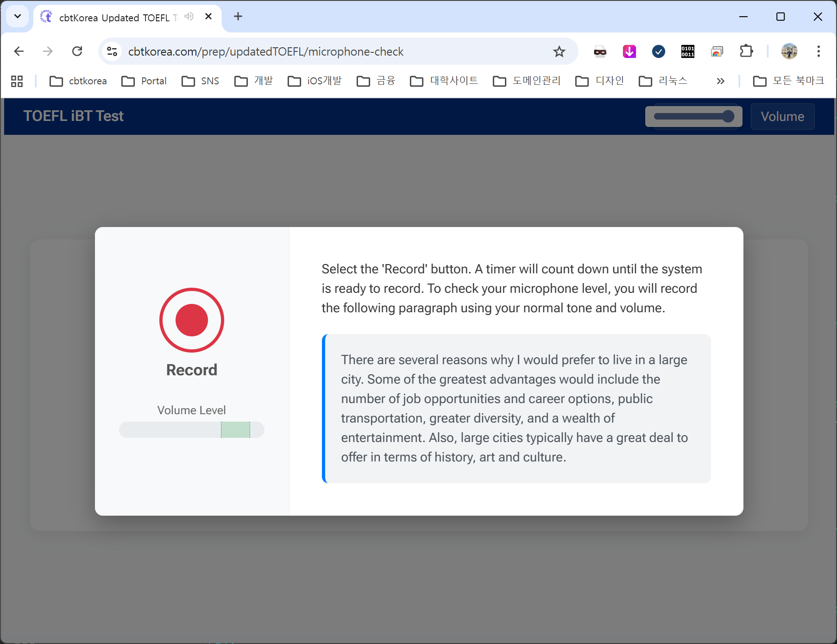Adjust the header volume slider
This screenshot has height=644, width=837.
pyautogui.click(x=693, y=116)
